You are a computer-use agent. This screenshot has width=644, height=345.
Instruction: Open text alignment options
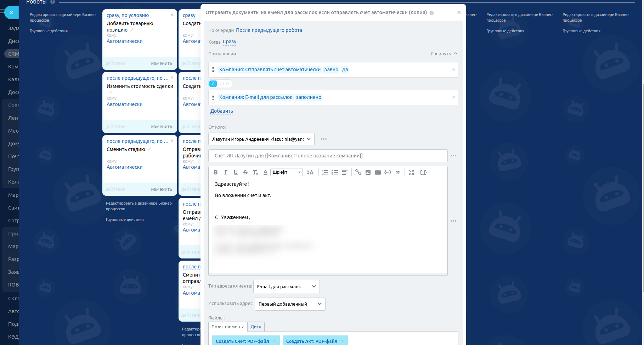pos(345,172)
